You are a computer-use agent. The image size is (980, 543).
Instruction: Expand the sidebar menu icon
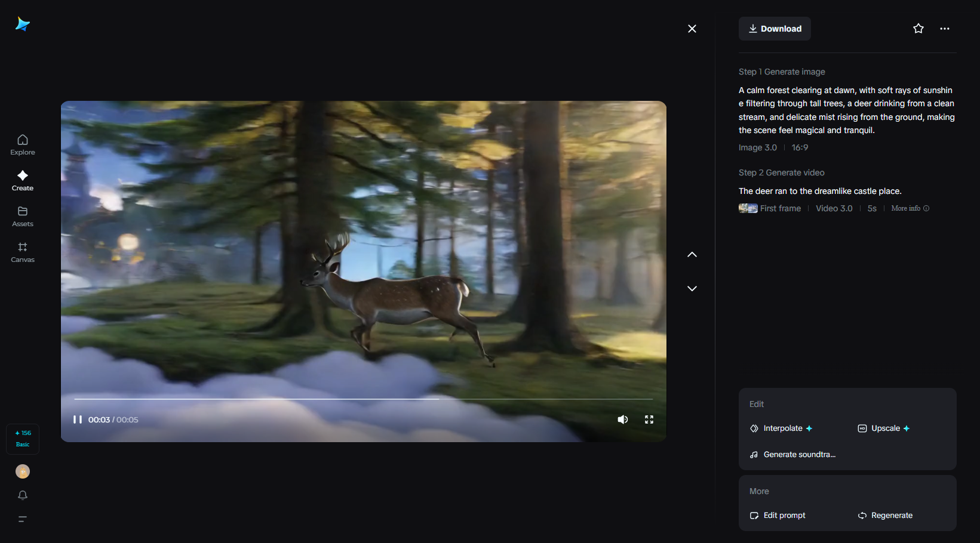point(23,519)
